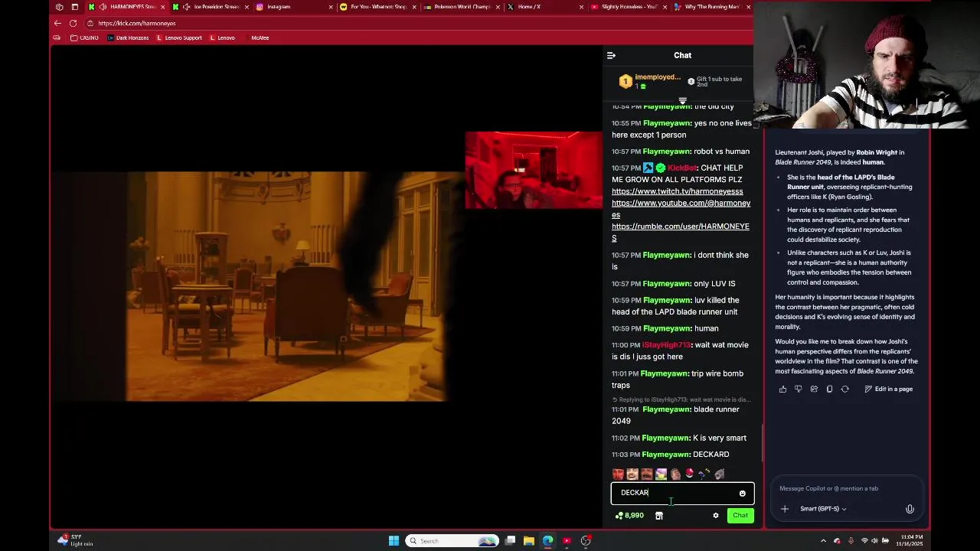Thumbs down the Copilot response
The width and height of the screenshot is (980, 551).
point(798,390)
